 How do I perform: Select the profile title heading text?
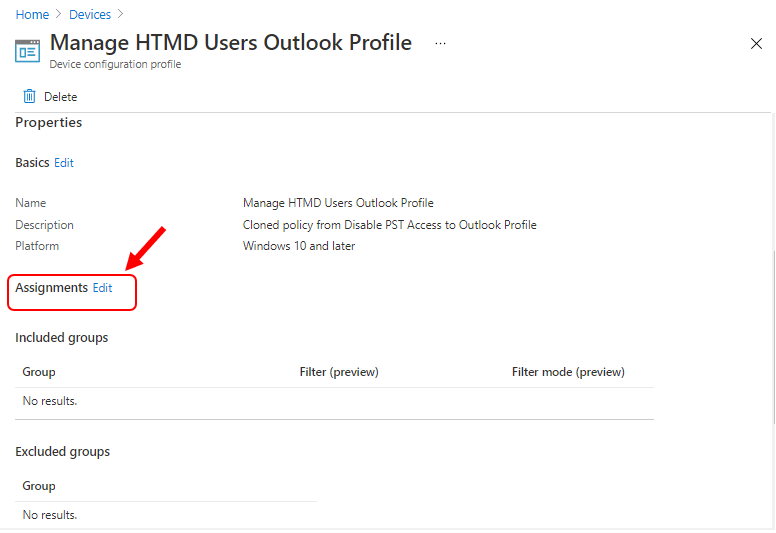pyautogui.click(x=231, y=43)
